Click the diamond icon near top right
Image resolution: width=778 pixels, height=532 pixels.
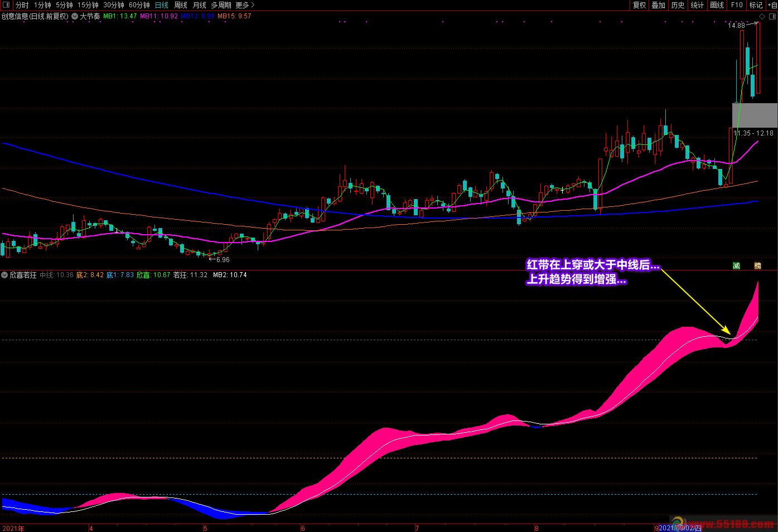click(762, 17)
